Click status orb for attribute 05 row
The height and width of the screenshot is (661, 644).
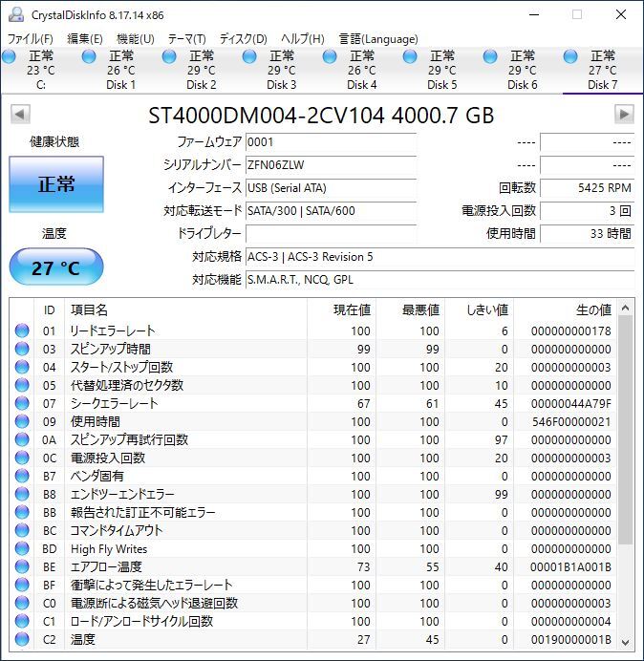pos(22,385)
